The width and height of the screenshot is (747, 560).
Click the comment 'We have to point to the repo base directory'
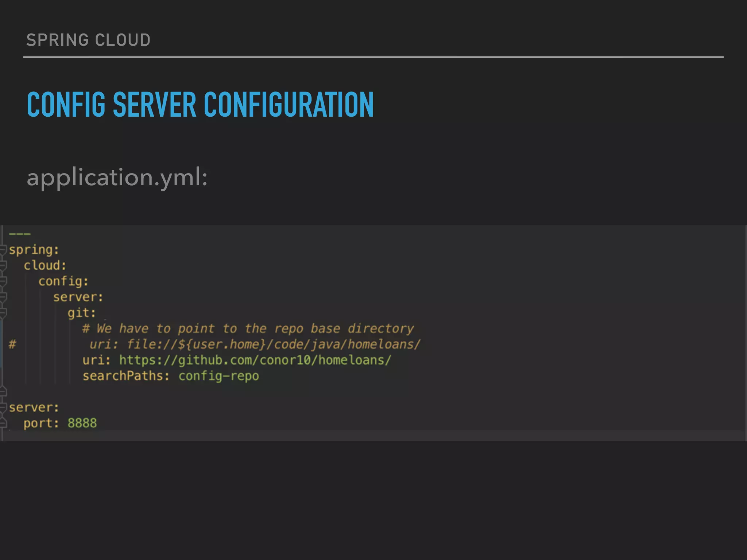255,328
